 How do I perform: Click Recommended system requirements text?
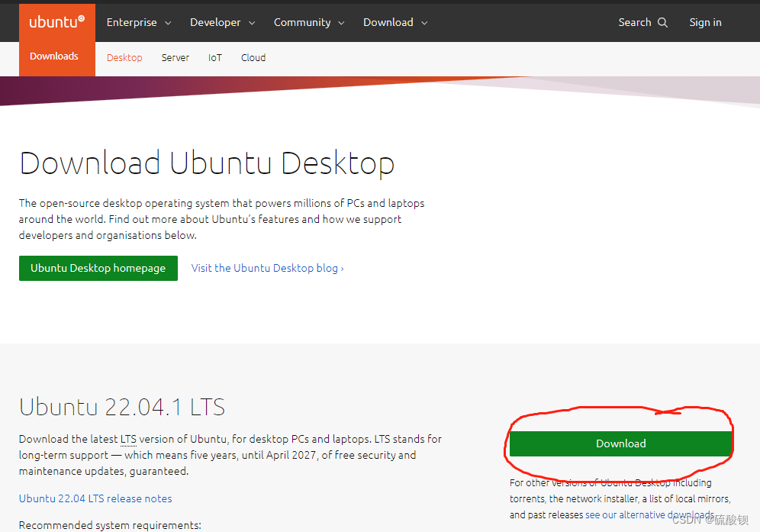tap(110, 525)
